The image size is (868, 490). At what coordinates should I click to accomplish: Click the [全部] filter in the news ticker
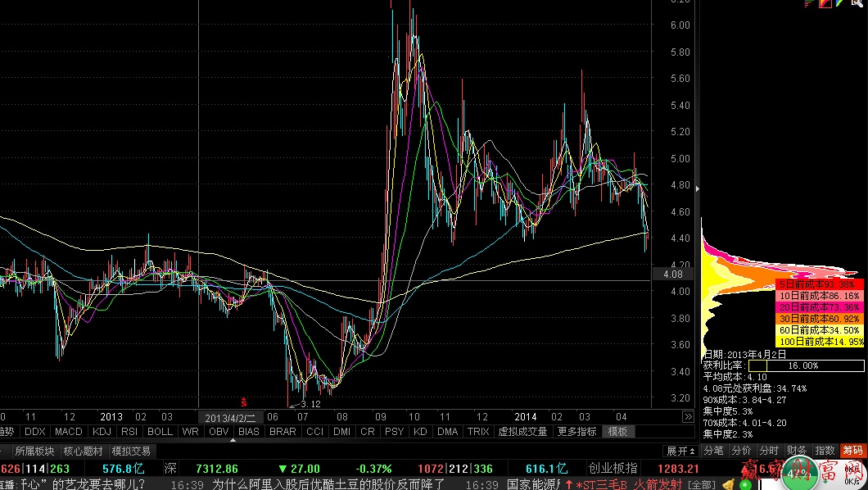[701, 484]
